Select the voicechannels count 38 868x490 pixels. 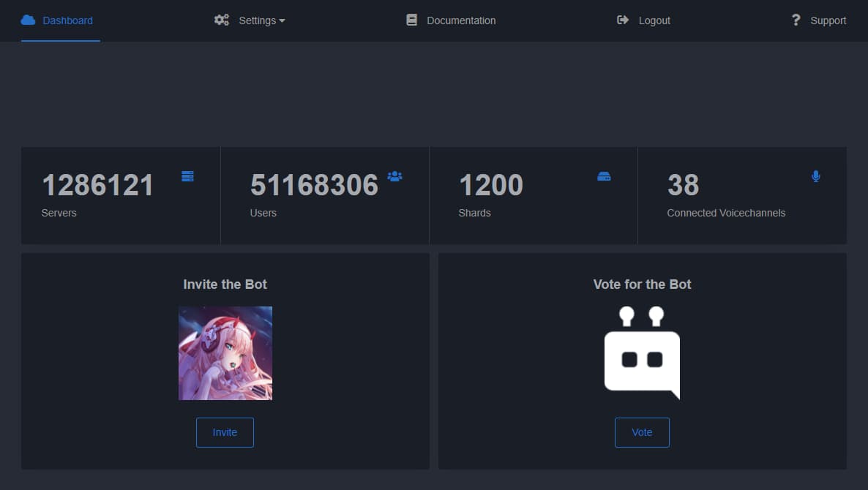tap(683, 185)
